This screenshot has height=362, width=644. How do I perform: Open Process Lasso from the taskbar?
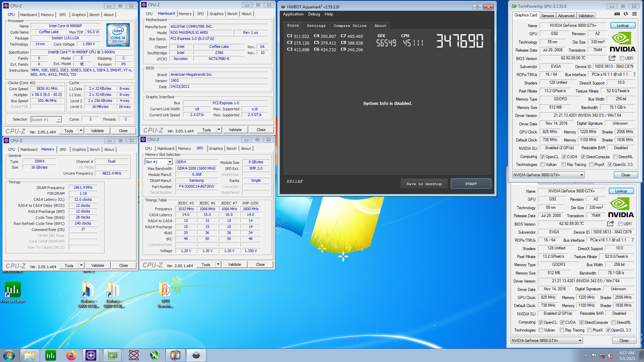click(51, 355)
